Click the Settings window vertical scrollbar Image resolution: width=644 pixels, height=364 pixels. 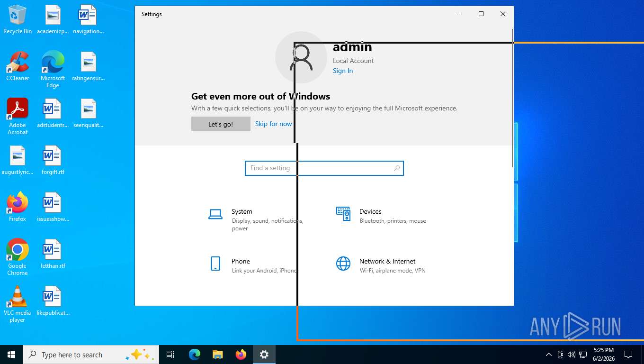pyautogui.click(x=512, y=98)
